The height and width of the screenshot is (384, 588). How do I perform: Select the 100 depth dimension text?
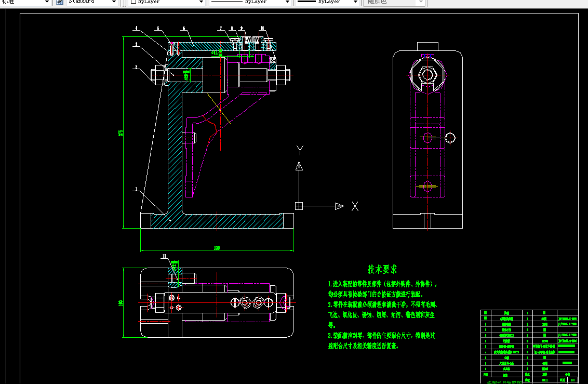pos(121,302)
